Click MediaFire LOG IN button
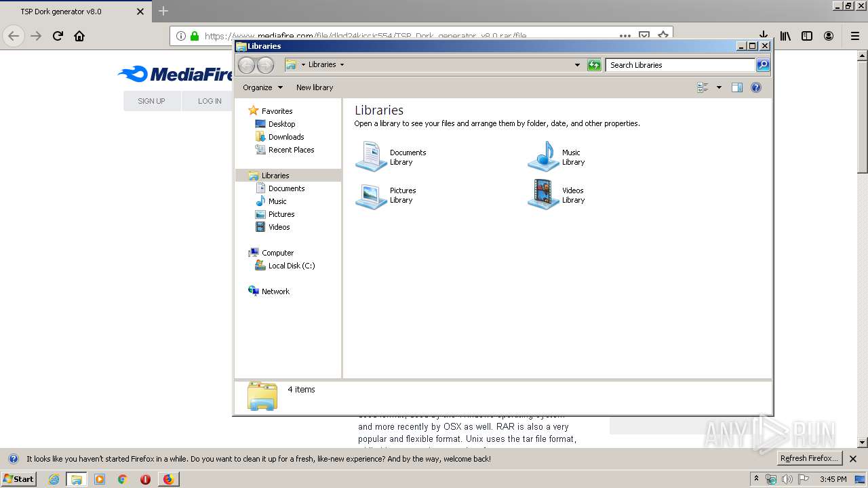The height and width of the screenshot is (488, 868). pyautogui.click(x=210, y=101)
